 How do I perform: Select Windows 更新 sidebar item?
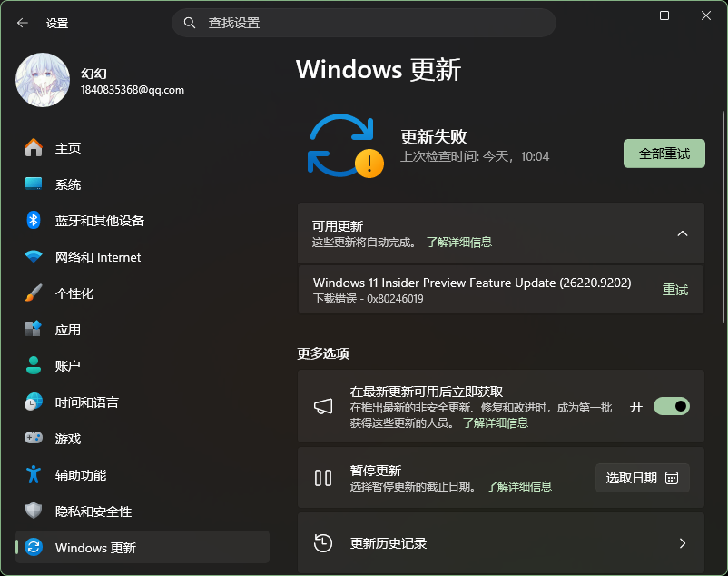[143, 547]
